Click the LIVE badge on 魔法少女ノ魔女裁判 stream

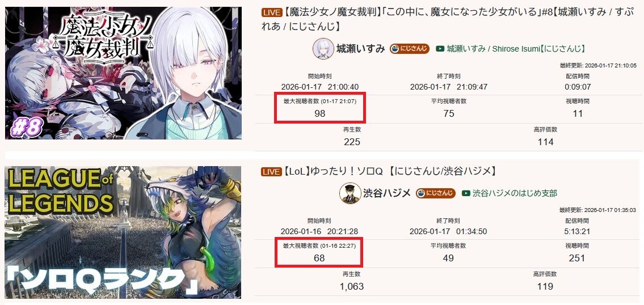point(271,12)
